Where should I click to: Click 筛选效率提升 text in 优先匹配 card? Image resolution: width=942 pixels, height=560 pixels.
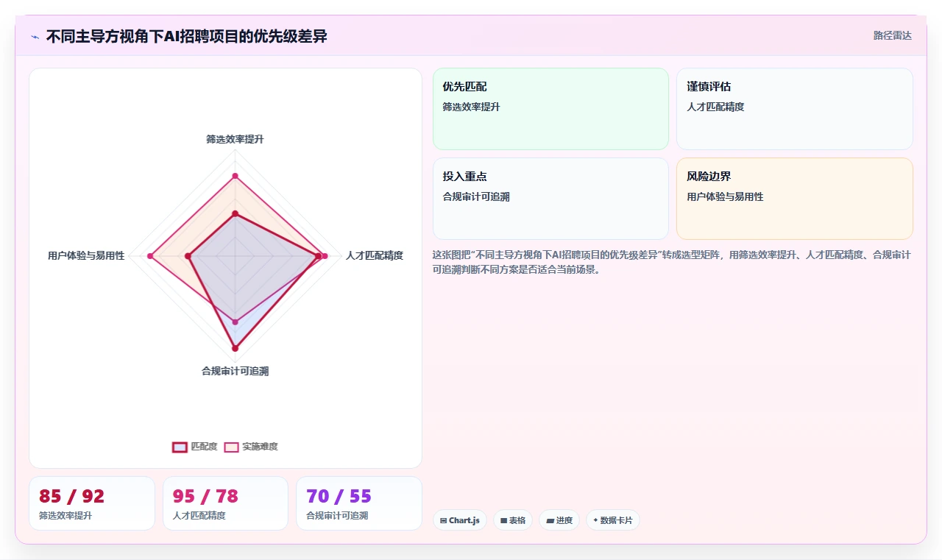click(471, 107)
